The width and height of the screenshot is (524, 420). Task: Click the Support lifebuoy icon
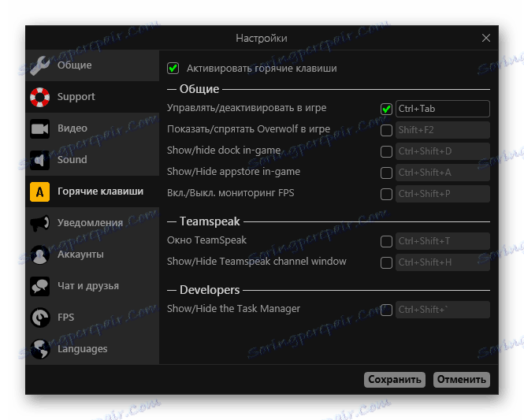[x=39, y=97]
